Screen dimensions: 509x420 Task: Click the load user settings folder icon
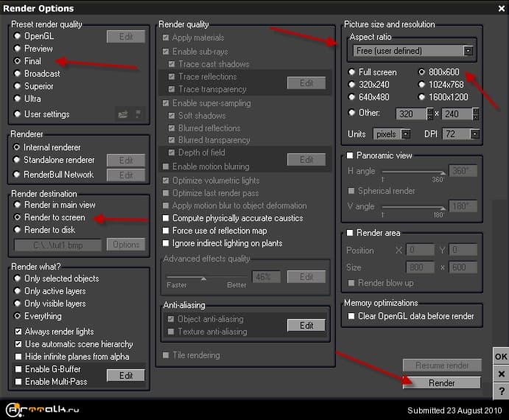coord(122,114)
